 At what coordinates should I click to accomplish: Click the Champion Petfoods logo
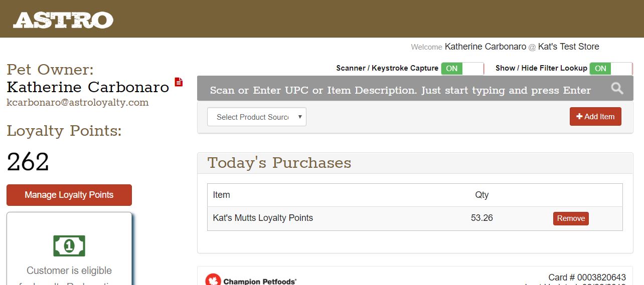tap(251, 279)
